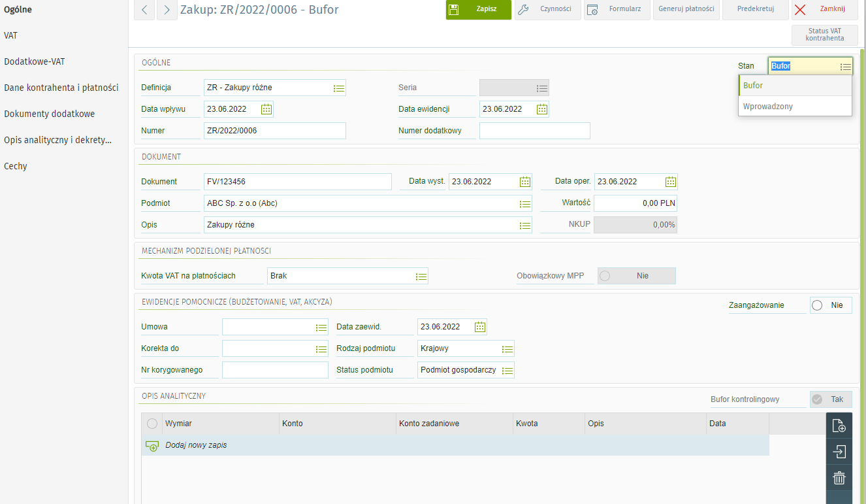Save the document with Zapisz button
This screenshot has height=504, width=868.
tap(478, 10)
